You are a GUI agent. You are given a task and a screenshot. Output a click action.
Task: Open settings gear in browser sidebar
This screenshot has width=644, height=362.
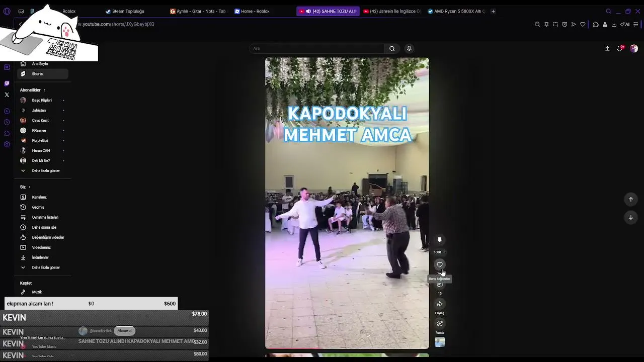pyautogui.click(x=7, y=144)
